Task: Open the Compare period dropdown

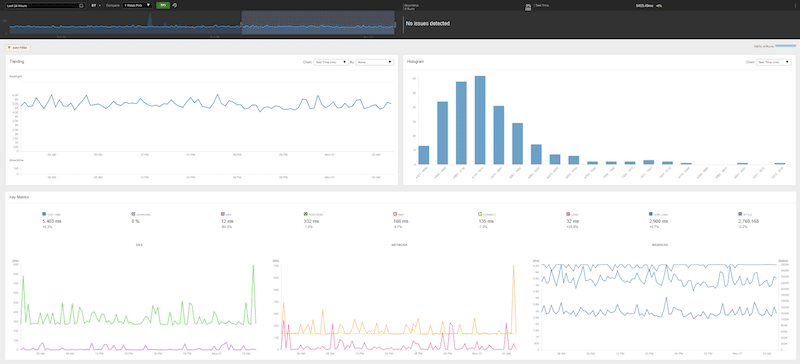Action: click(x=137, y=5)
